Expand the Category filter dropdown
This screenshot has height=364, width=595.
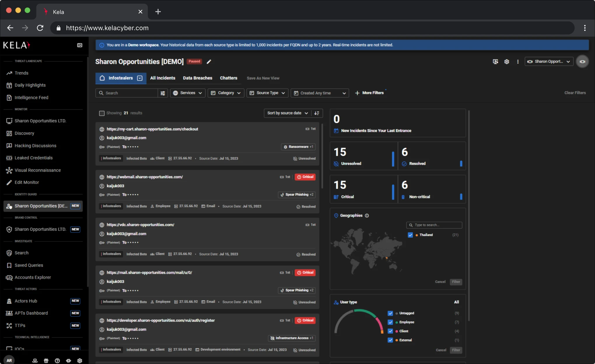[226, 93]
